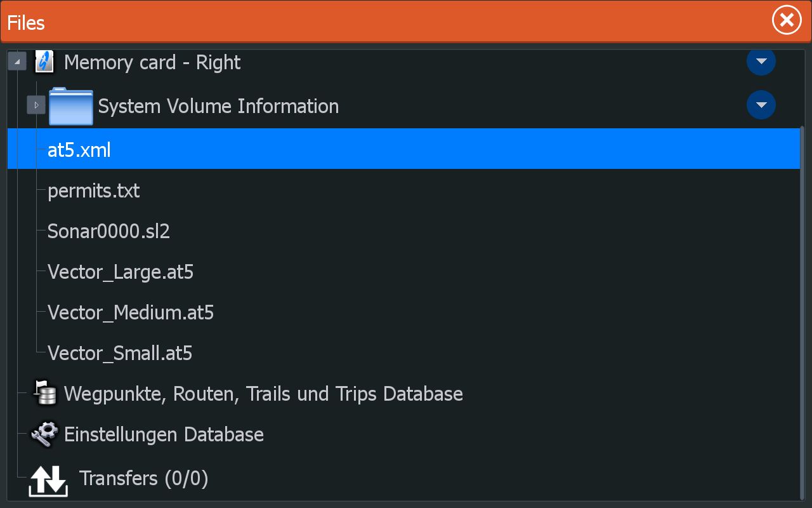Select the permits.txt file
The width and height of the screenshot is (812, 508).
(x=94, y=190)
